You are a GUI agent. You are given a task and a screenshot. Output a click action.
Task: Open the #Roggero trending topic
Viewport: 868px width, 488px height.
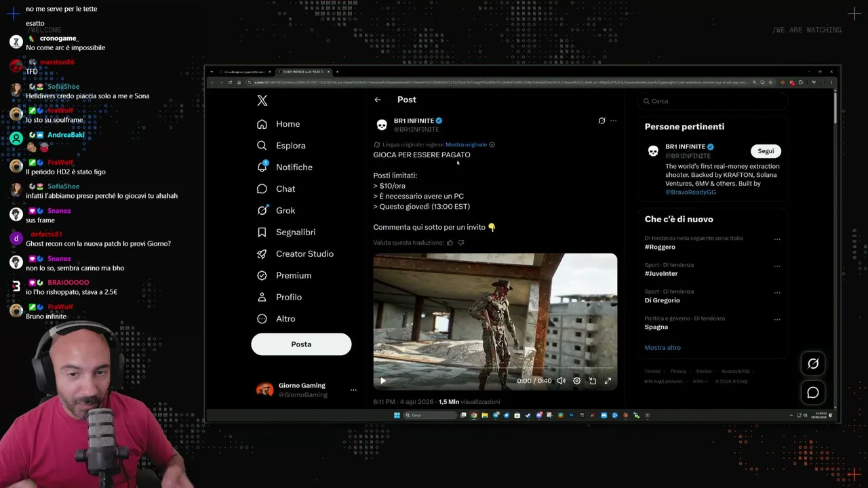(x=660, y=247)
